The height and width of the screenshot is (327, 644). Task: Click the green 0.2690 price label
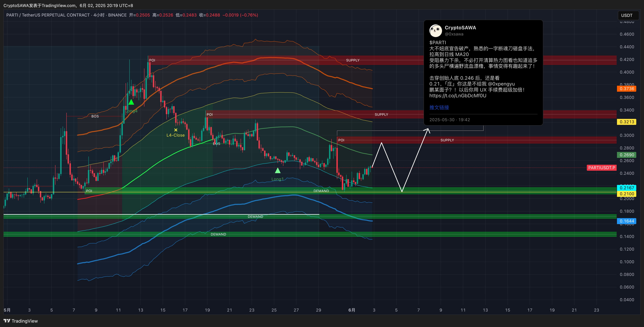(627, 155)
